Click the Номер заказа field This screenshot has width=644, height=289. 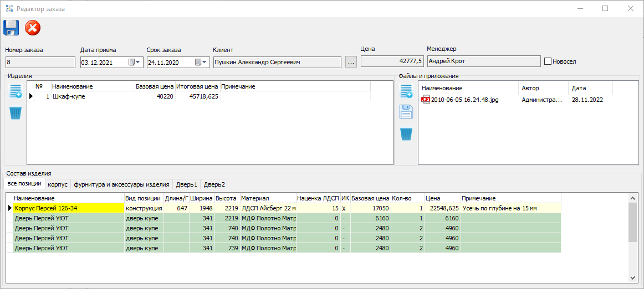[x=40, y=62]
